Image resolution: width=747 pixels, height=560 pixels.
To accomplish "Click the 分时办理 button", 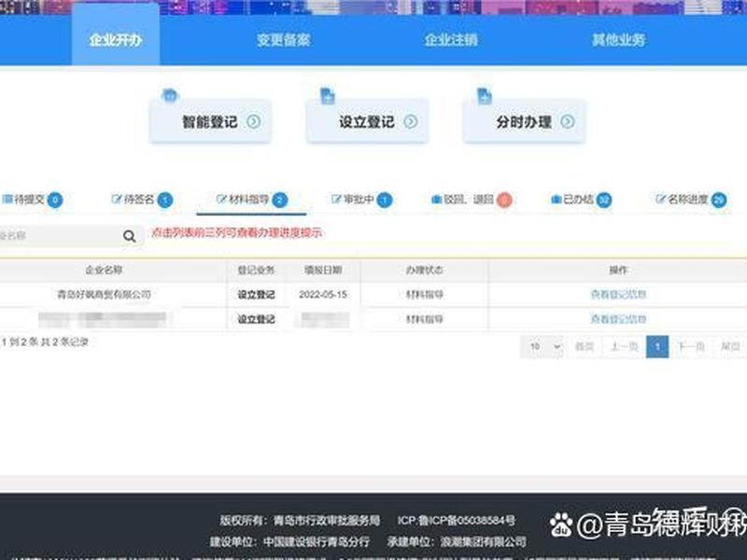I will pos(524,121).
